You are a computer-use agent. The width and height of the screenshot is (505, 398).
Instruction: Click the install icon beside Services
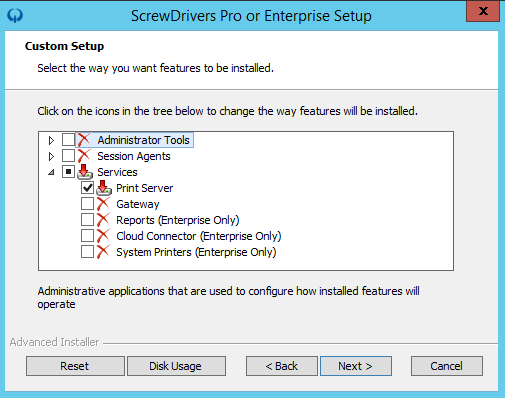[85, 172]
